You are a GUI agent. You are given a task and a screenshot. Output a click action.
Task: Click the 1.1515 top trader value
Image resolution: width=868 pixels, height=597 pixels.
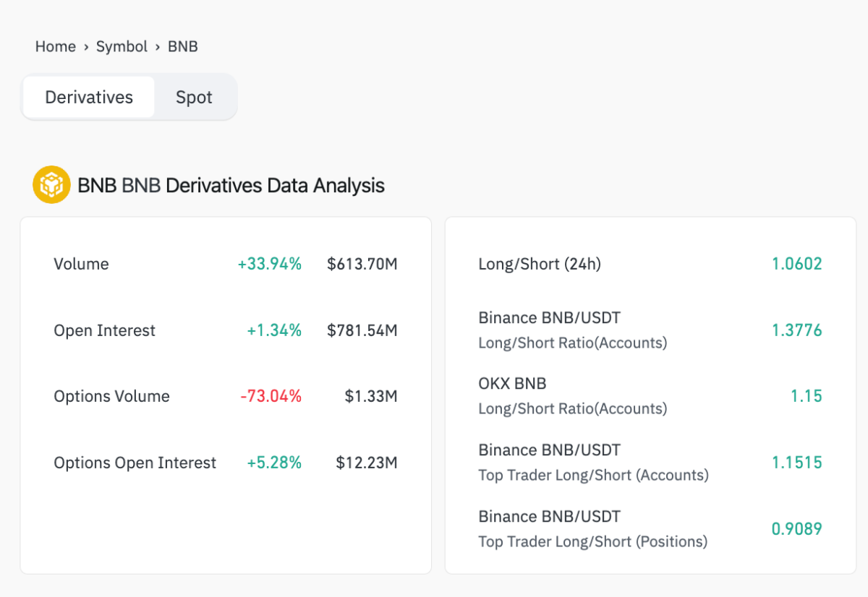point(797,463)
